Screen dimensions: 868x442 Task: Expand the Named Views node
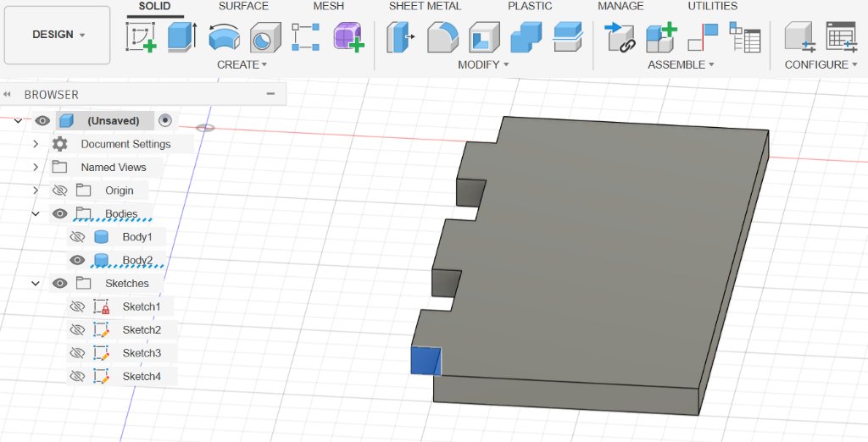36,167
